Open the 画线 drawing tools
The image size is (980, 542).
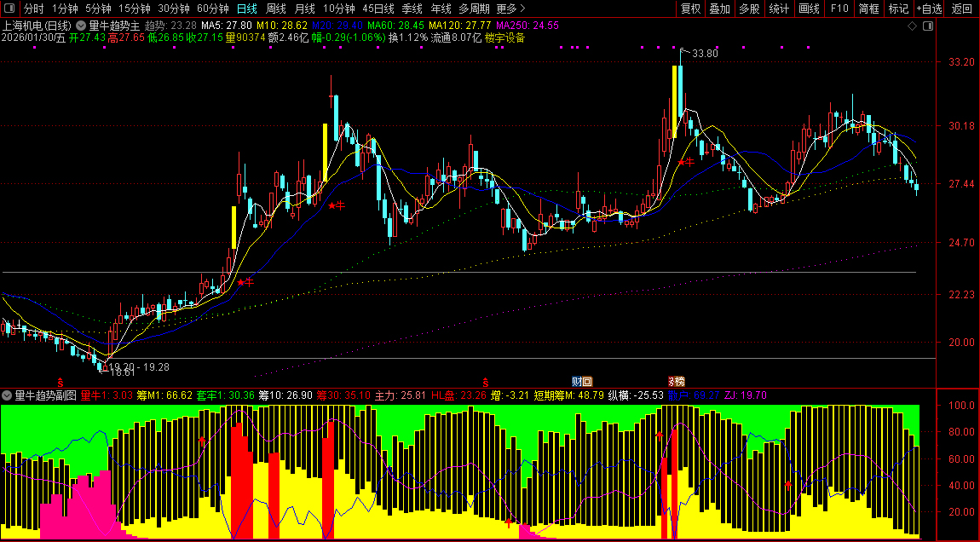click(809, 9)
